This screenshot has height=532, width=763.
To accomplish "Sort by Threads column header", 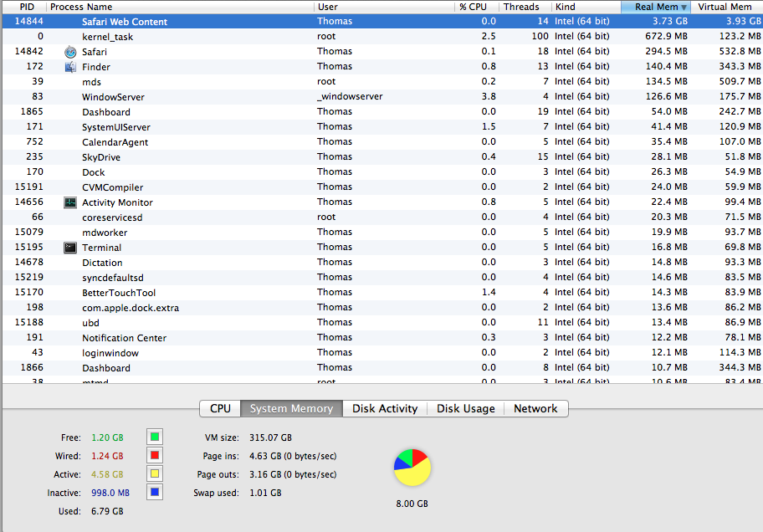I will pos(525,7).
